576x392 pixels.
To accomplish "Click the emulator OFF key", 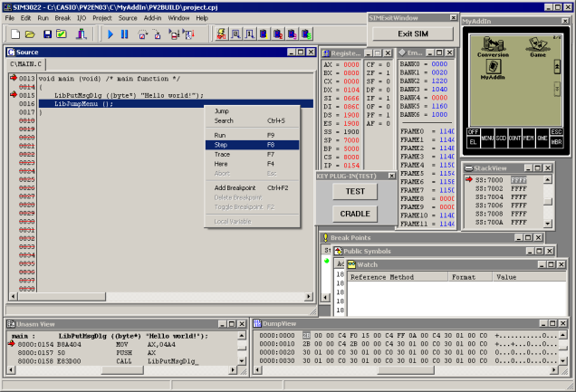I will (473, 132).
